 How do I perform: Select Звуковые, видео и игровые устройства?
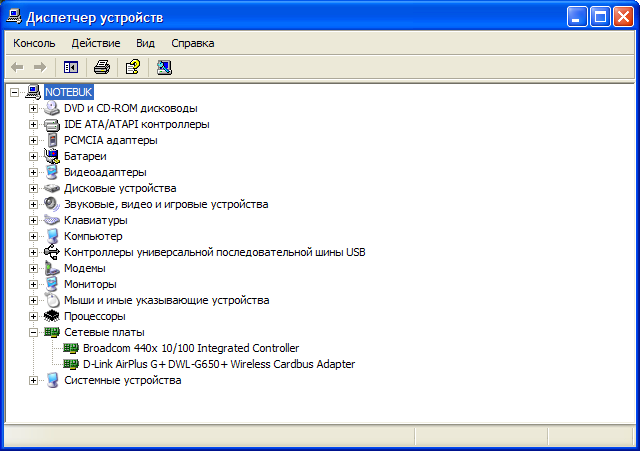pos(166,204)
